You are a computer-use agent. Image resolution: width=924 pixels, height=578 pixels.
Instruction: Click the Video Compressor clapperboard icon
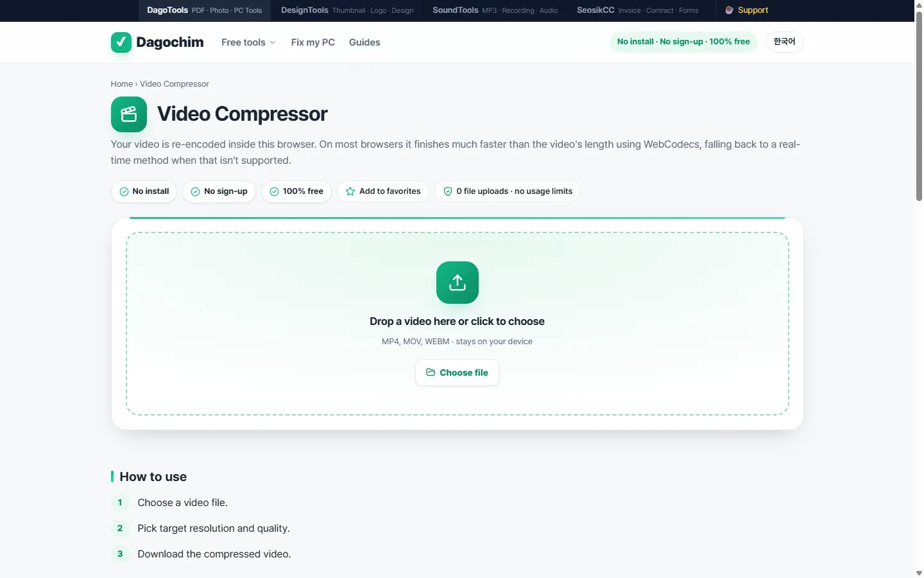click(129, 114)
